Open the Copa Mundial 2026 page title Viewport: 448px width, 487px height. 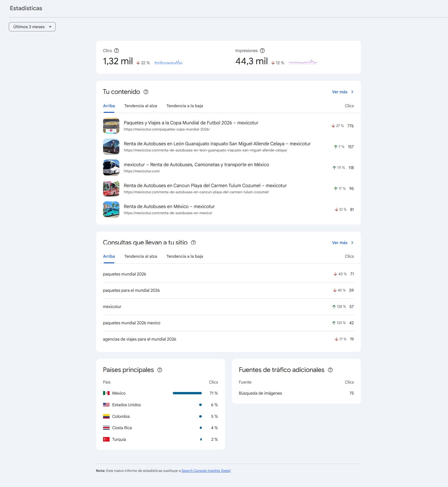(191, 123)
